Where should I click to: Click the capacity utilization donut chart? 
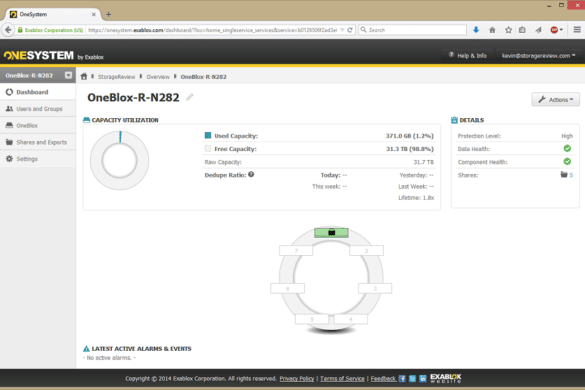click(119, 160)
